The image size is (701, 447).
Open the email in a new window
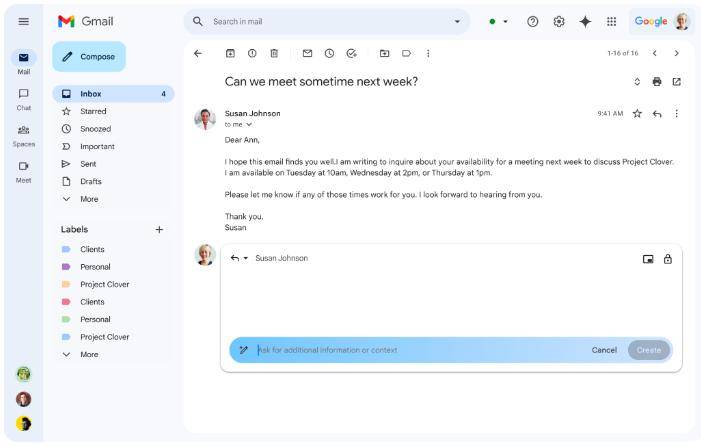(677, 81)
